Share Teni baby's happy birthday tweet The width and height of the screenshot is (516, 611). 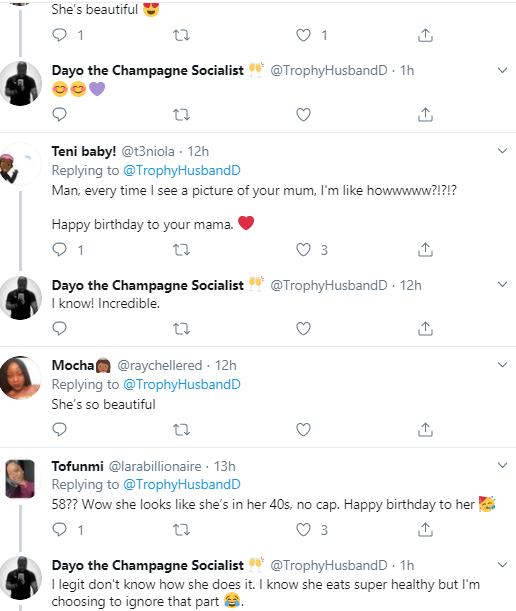click(x=425, y=249)
